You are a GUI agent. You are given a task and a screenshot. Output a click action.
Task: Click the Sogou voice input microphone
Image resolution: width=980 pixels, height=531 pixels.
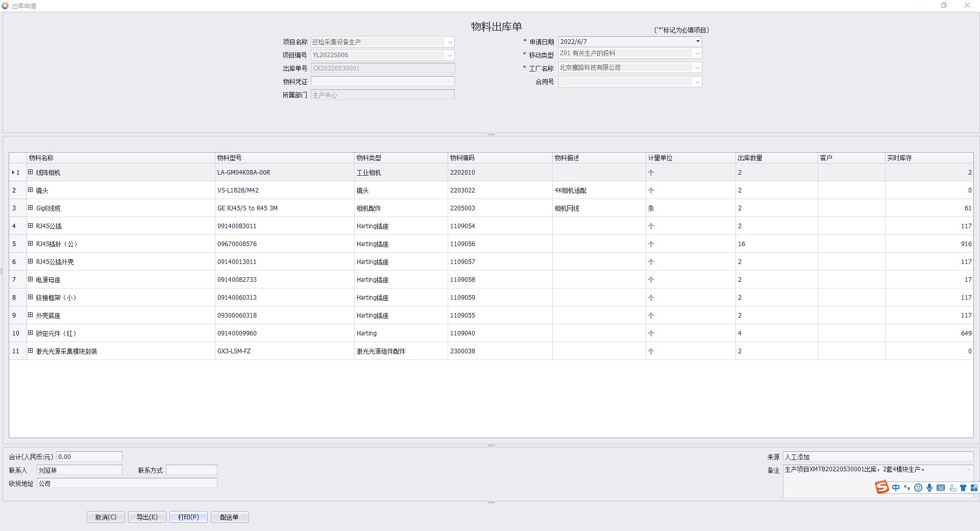click(x=929, y=488)
